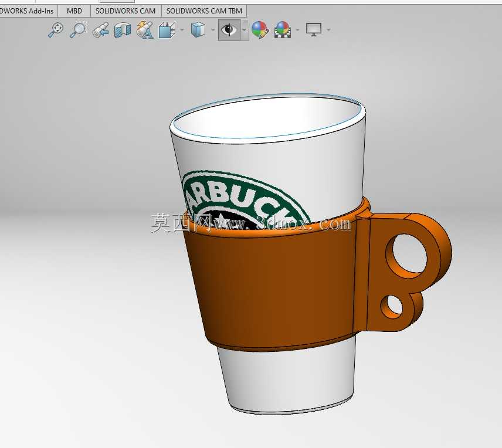Activate the Section View tool

click(x=123, y=30)
